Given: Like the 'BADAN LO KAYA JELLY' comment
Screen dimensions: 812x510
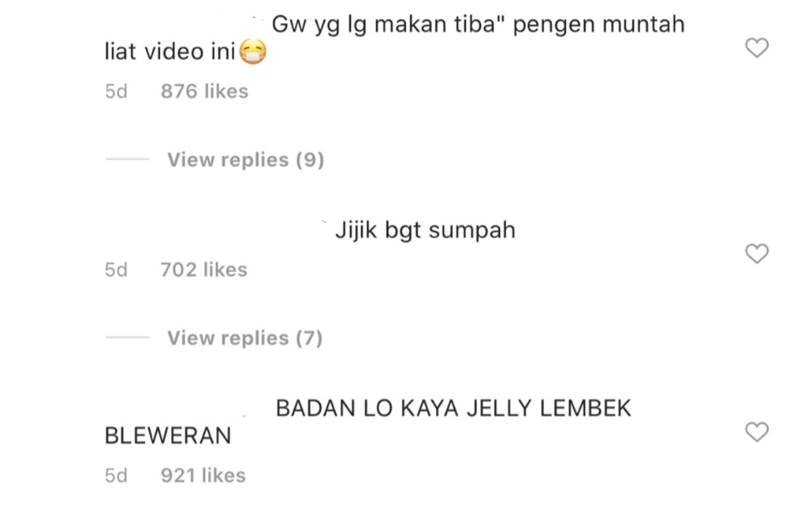Looking at the screenshot, I should tap(756, 432).
